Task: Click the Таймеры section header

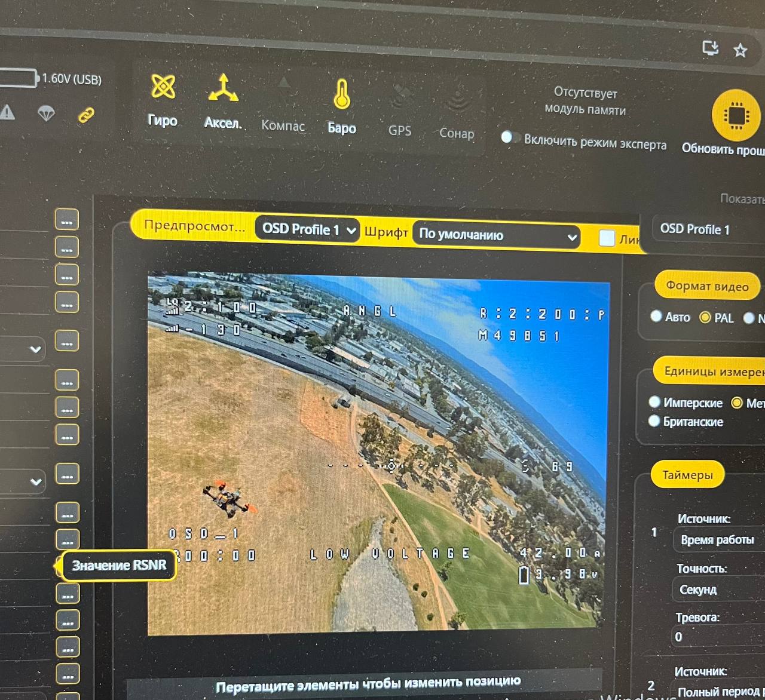Action: (x=687, y=475)
